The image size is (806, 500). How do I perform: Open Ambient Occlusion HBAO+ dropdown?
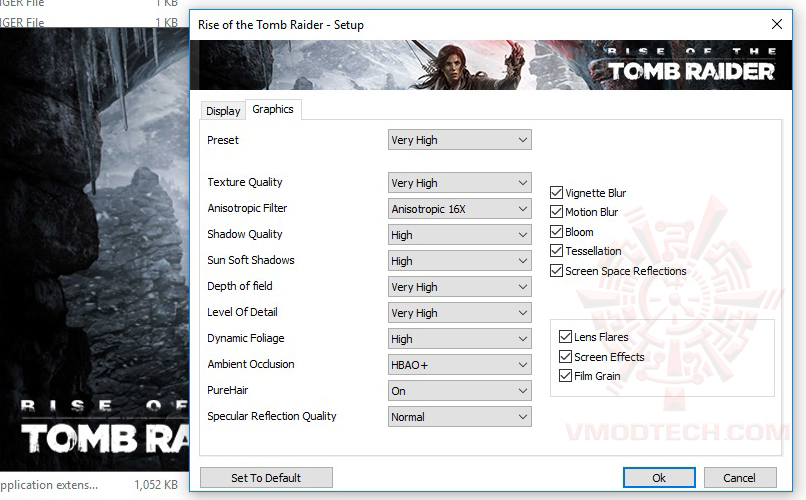460,365
